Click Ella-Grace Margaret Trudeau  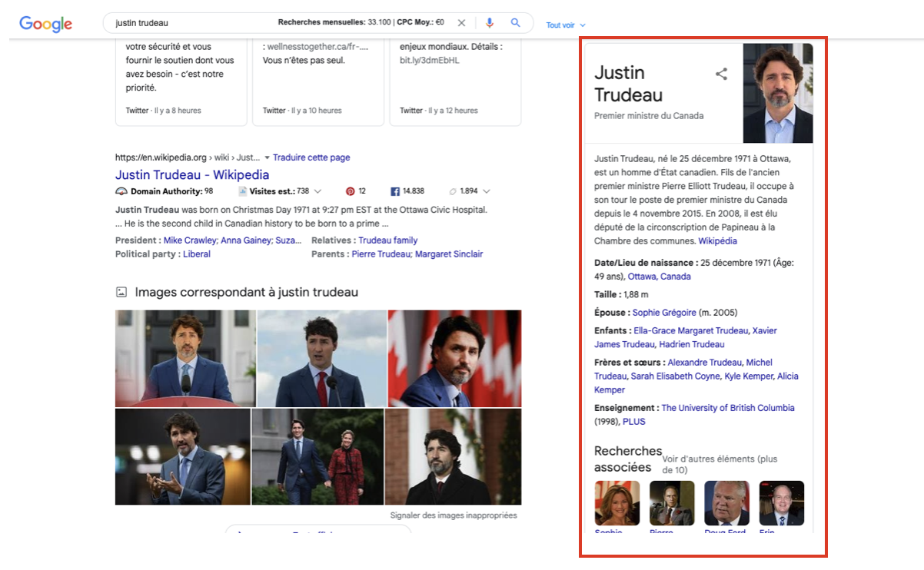point(691,330)
